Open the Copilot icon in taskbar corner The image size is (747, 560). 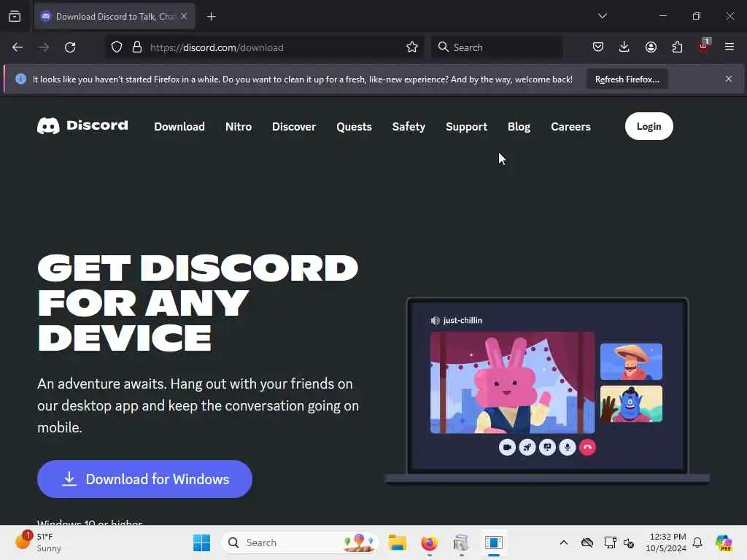[724, 542]
